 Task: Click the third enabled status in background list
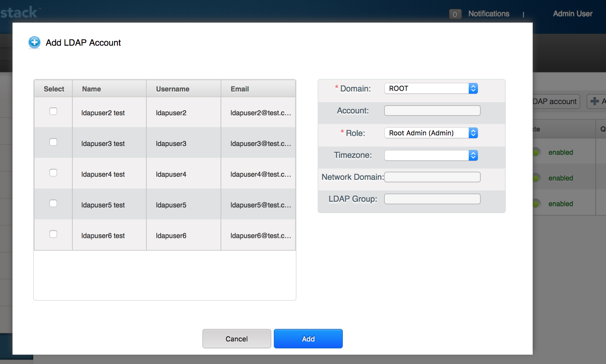point(561,204)
